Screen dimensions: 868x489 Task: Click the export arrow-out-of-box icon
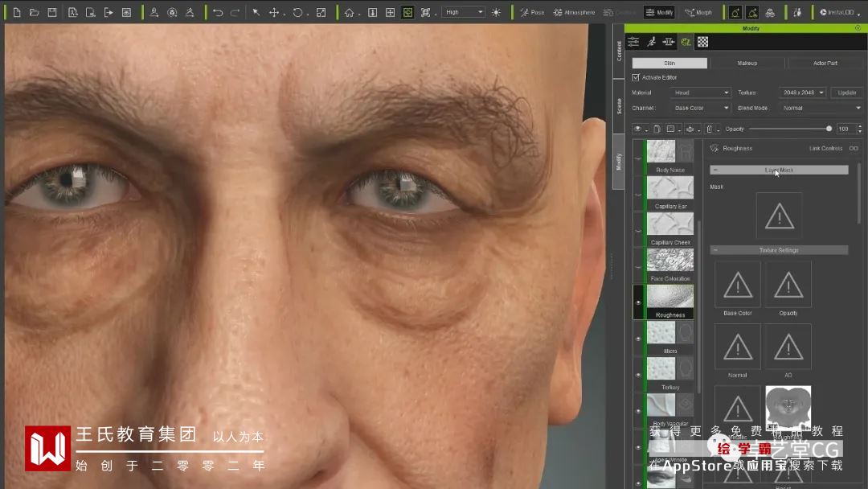(108, 12)
